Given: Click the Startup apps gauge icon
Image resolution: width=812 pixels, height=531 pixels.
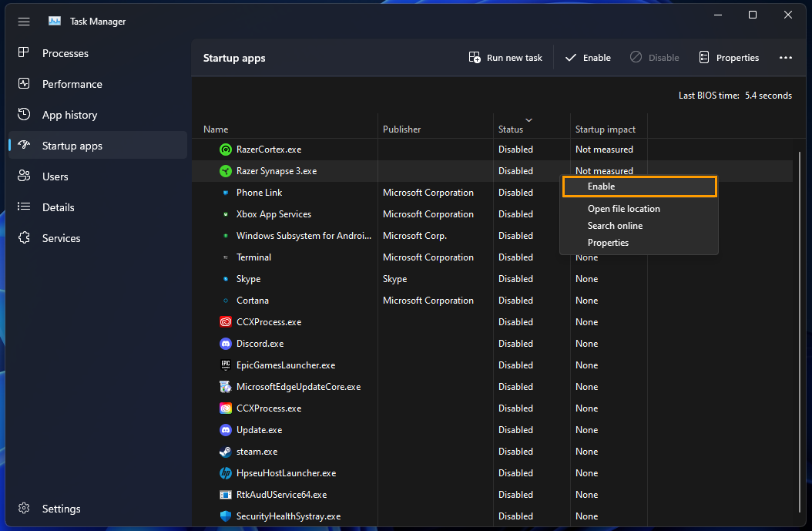Looking at the screenshot, I should (x=24, y=145).
